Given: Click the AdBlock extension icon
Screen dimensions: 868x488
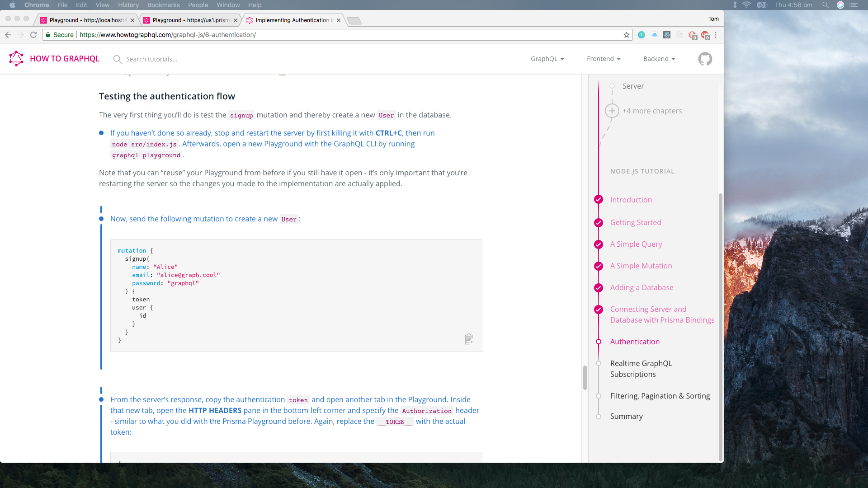Looking at the screenshot, I should (x=705, y=35).
